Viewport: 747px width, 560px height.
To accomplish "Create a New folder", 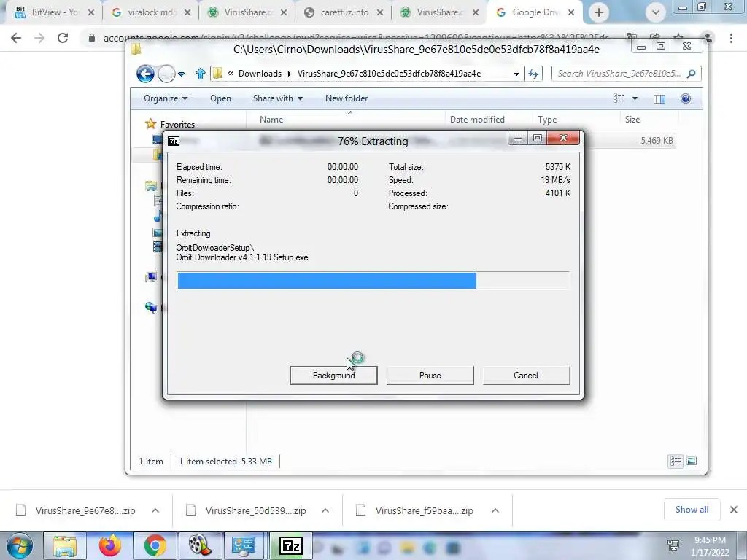I will pyautogui.click(x=347, y=98).
